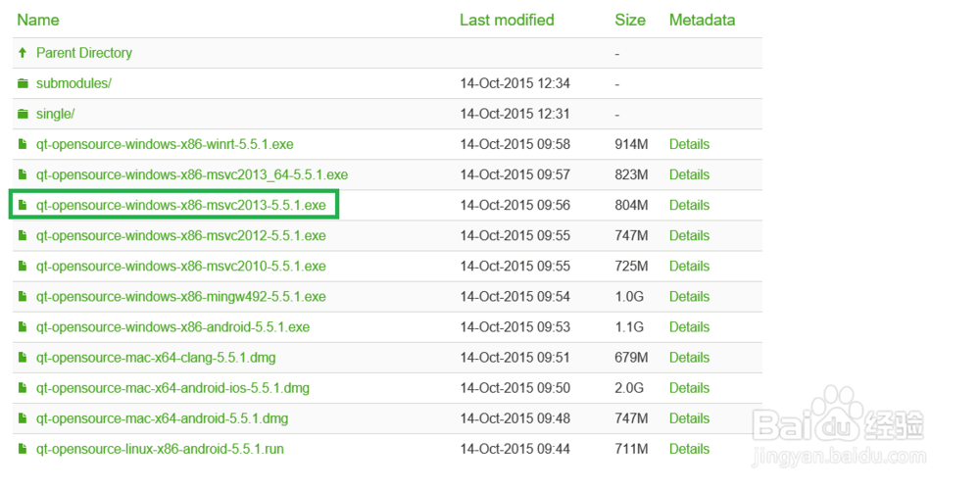Click the timestamp 14-Oct-2015 09:56
The width and height of the screenshot is (980, 490).
coord(515,206)
